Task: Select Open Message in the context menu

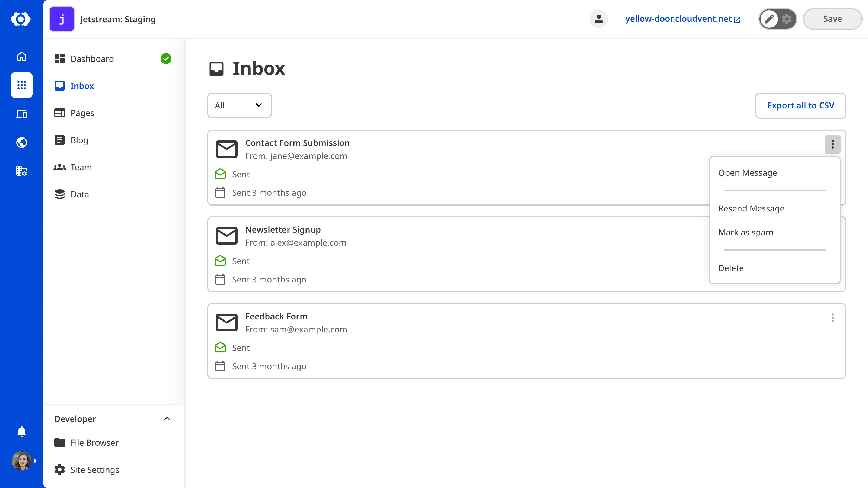Action: pyautogui.click(x=747, y=172)
